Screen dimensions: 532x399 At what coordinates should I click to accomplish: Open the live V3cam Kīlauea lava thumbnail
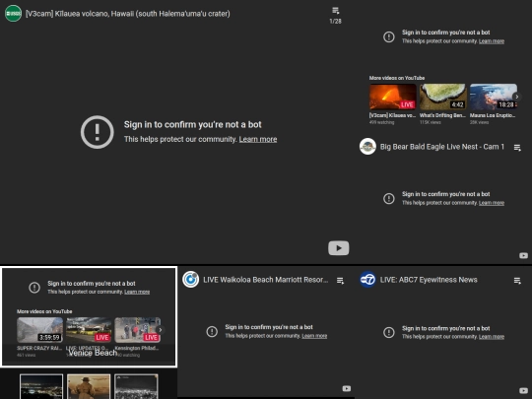tap(392, 97)
